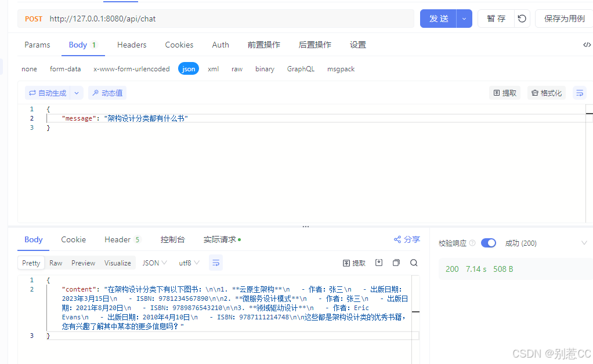The width and height of the screenshot is (593, 364).
Task: Click the format (格式化) icon to beautify JSON
Action: pos(545,93)
